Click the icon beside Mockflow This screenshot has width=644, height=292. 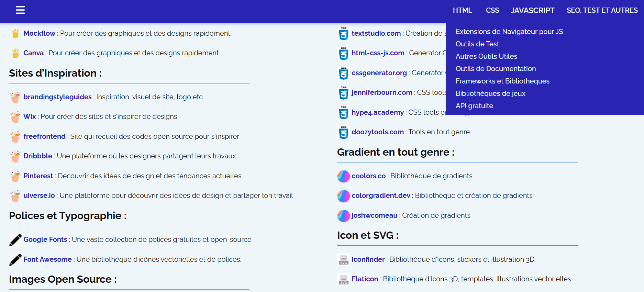[x=15, y=33]
